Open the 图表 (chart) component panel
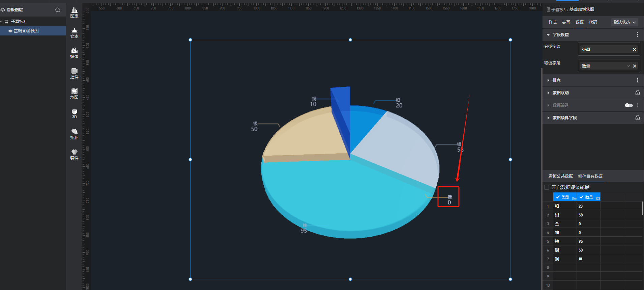Viewport: 644px width, 290px height. [74, 13]
